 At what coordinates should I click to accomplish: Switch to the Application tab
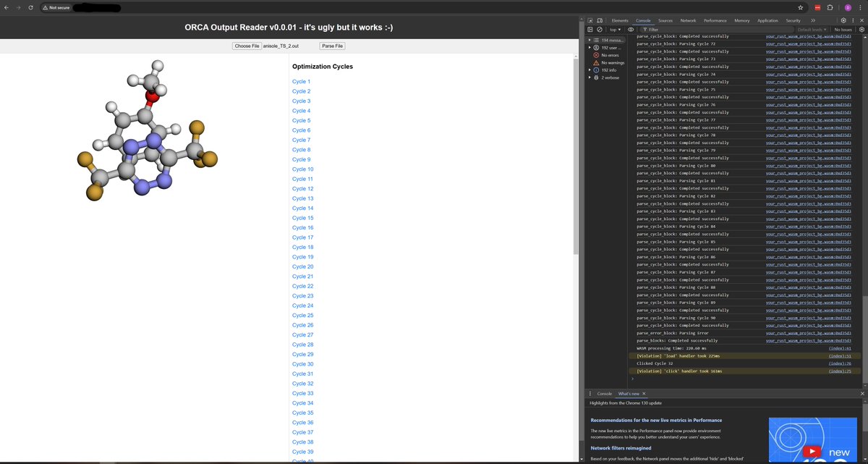coord(768,20)
